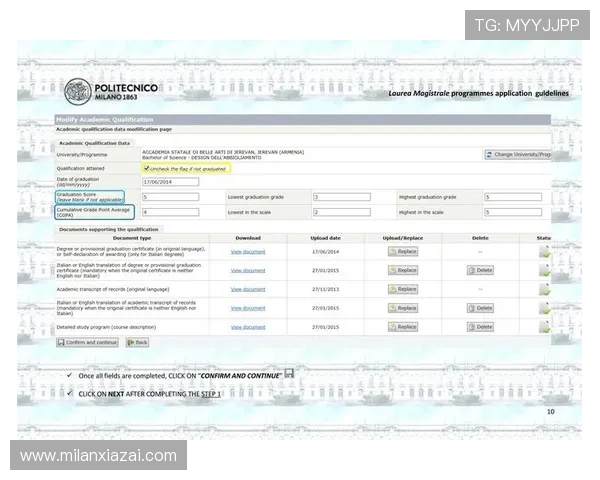The image size is (600, 480).
Task: Click the status icon for graduation certificate
Action: pyautogui.click(x=545, y=252)
